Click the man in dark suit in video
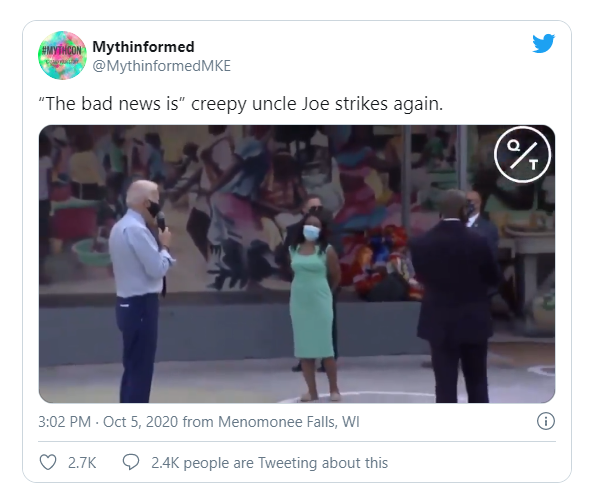Screen dimensions: 599x497 tap(457, 296)
